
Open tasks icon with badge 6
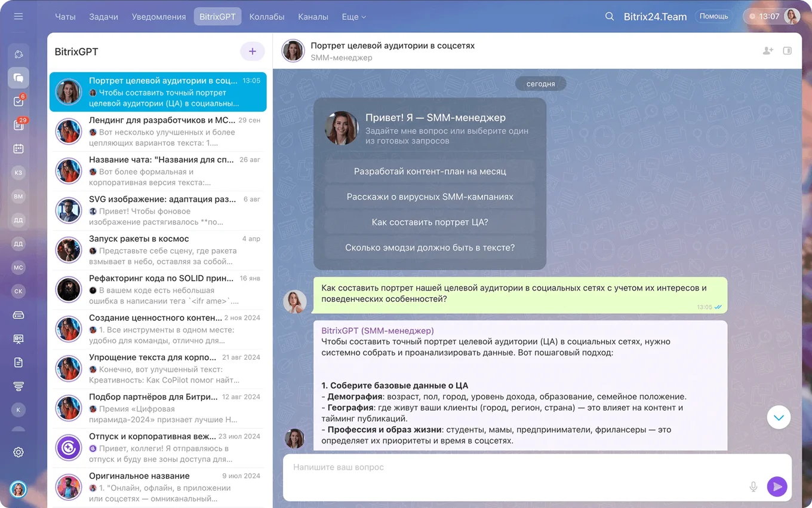coord(19,101)
